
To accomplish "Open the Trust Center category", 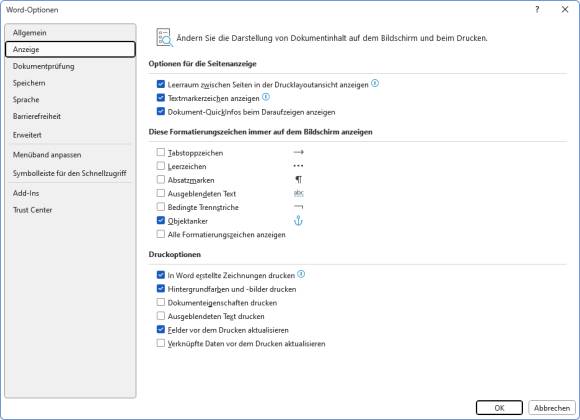I will 70,210.
